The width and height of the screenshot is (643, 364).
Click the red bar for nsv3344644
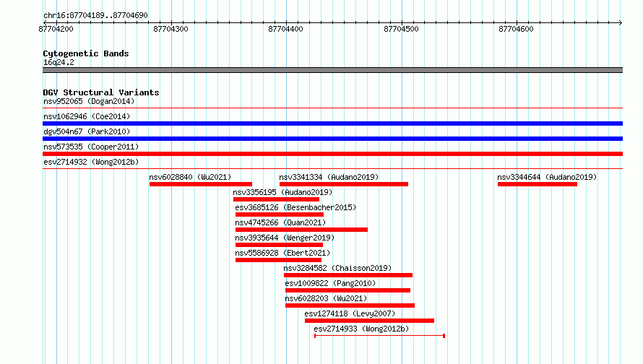click(x=538, y=184)
